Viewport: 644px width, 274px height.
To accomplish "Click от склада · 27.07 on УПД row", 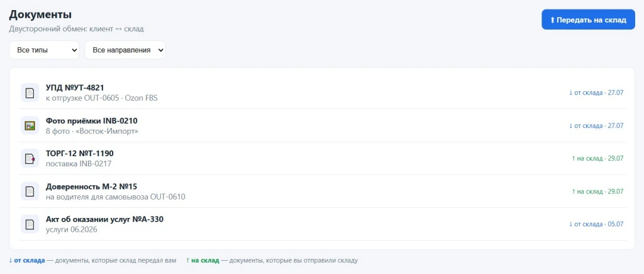I will point(596,93).
